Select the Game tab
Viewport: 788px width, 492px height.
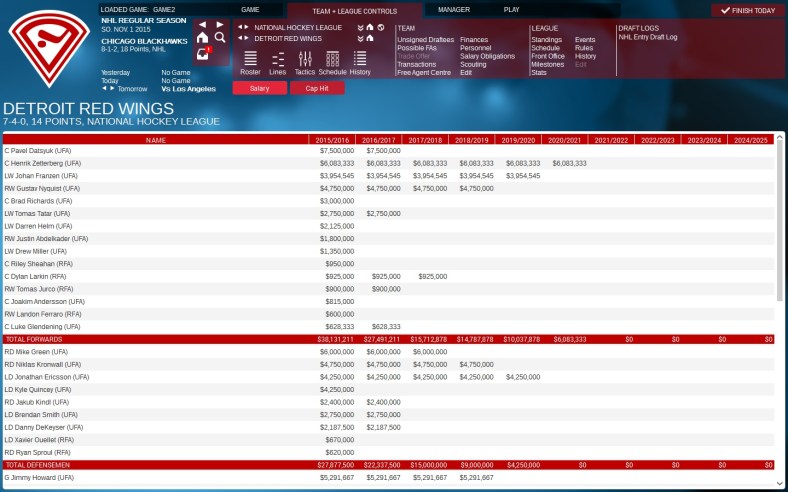(x=250, y=9)
